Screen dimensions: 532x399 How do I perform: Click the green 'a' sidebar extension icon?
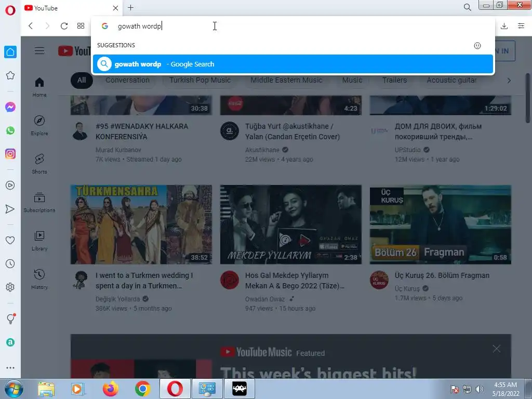[10, 342]
